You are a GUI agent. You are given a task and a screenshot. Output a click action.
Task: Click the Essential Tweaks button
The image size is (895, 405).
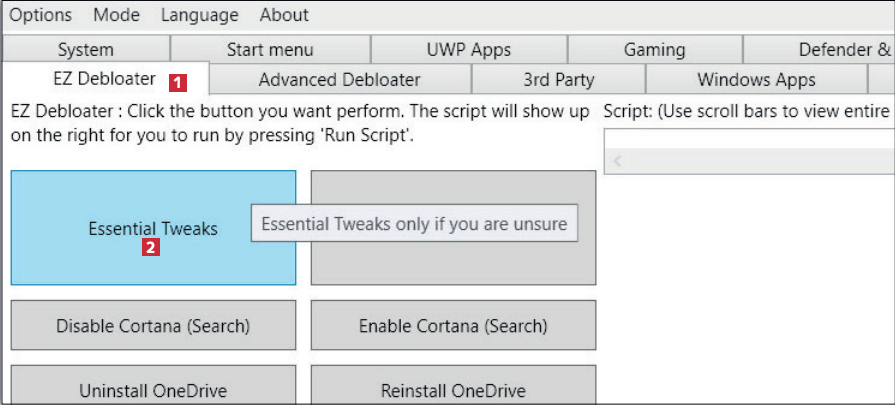[x=153, y=228]
